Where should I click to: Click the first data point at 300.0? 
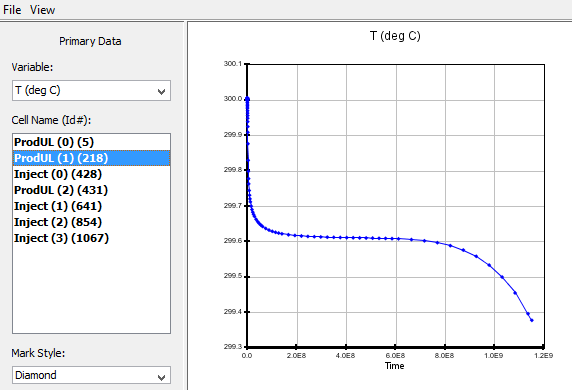tap(247, 99)
